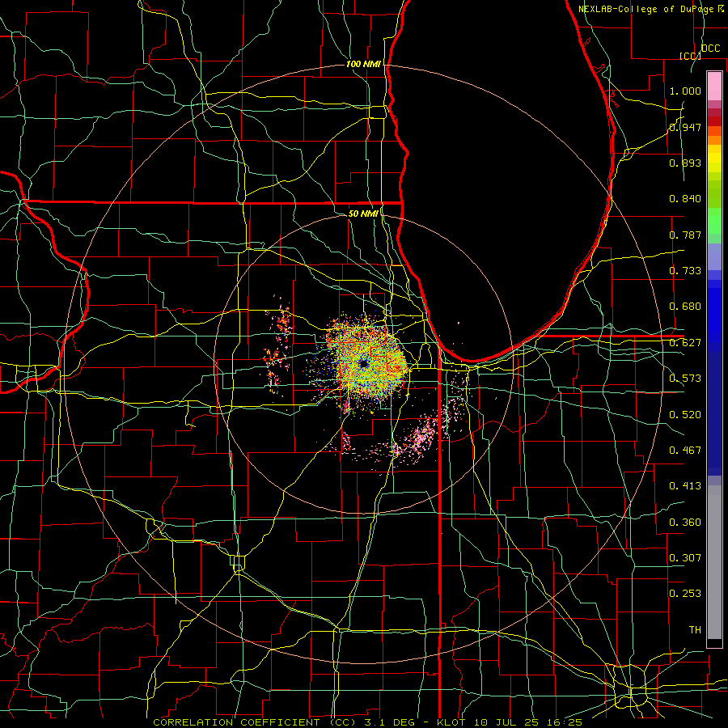728x728 pixels.
Task: Select the 0.413 scale value
Action: (685, 486)
